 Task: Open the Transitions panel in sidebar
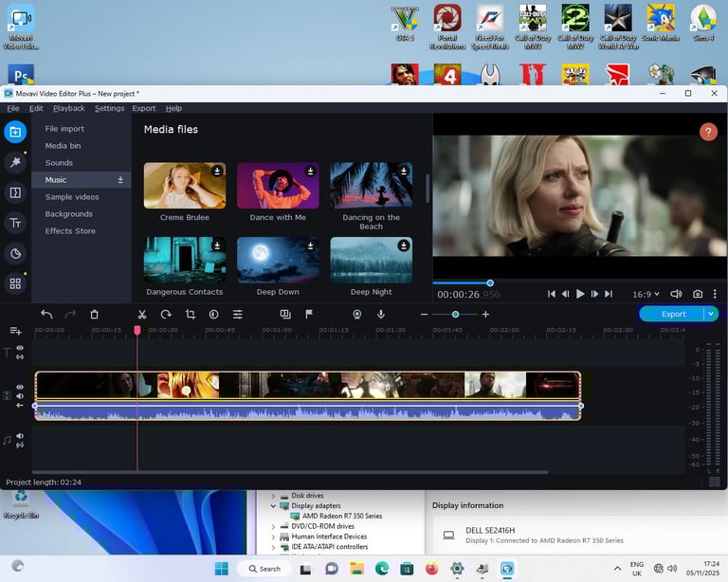pos(15,192)
